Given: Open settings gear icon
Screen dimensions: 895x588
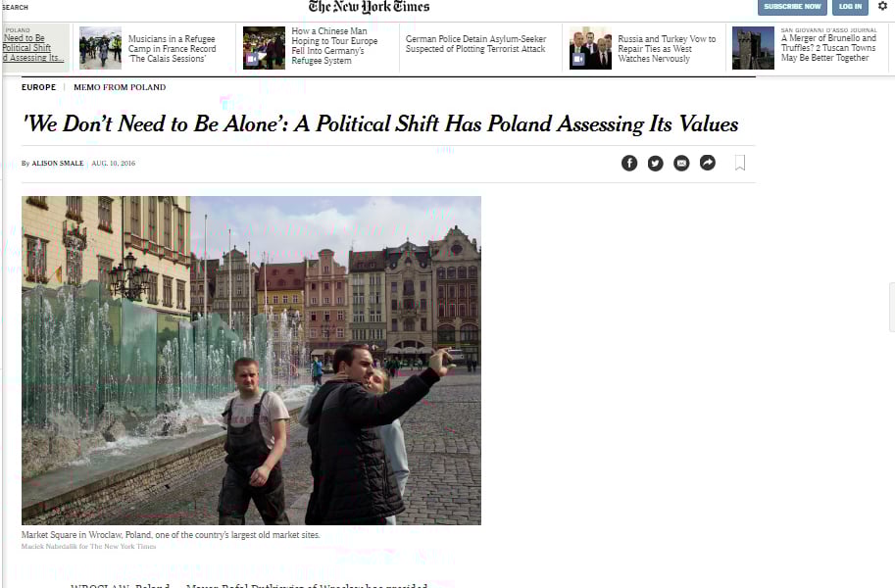Looking at the screenshot, I should tap(882, 6).
